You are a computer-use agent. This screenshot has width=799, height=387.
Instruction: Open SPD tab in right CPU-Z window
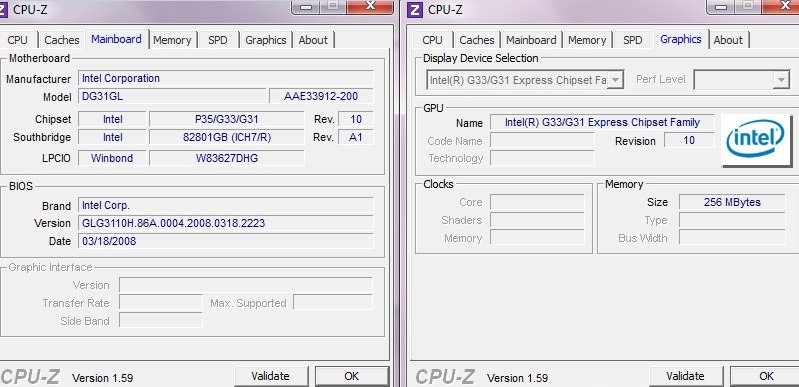(x=632, y=40)
